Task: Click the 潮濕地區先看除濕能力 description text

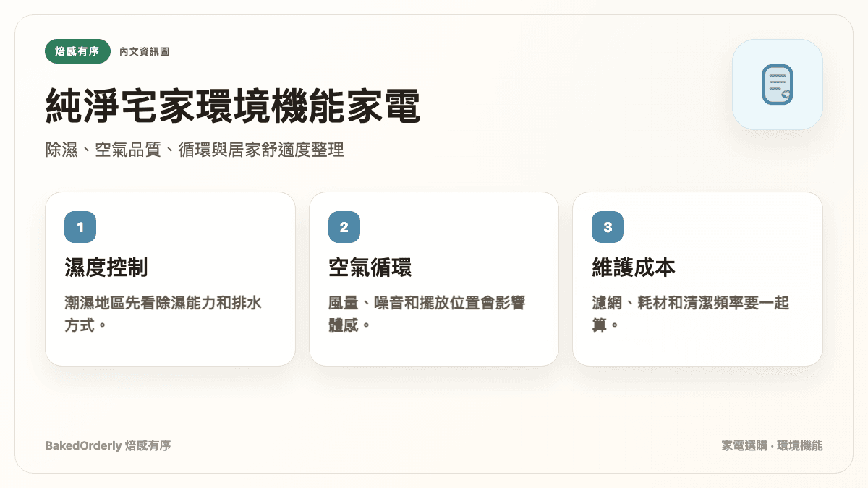Action: pos(163,313)
